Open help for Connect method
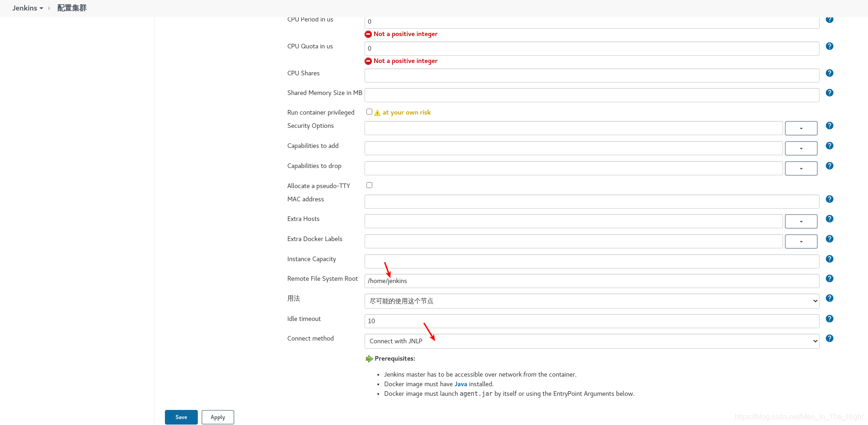Screen dimensions: 868x425 click(830, 338)
